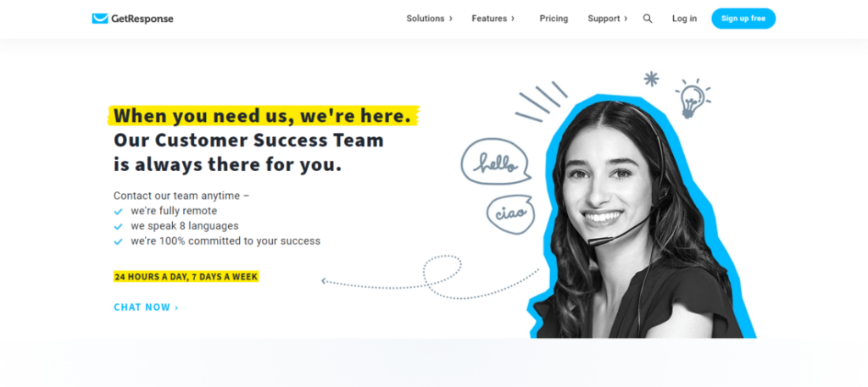Open the Solutions menu item
This screenshot has height=387, width=868.
(426, 19)
